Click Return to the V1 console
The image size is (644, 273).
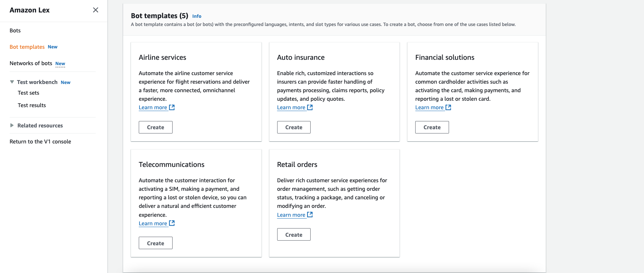click(x=40, y=142)
